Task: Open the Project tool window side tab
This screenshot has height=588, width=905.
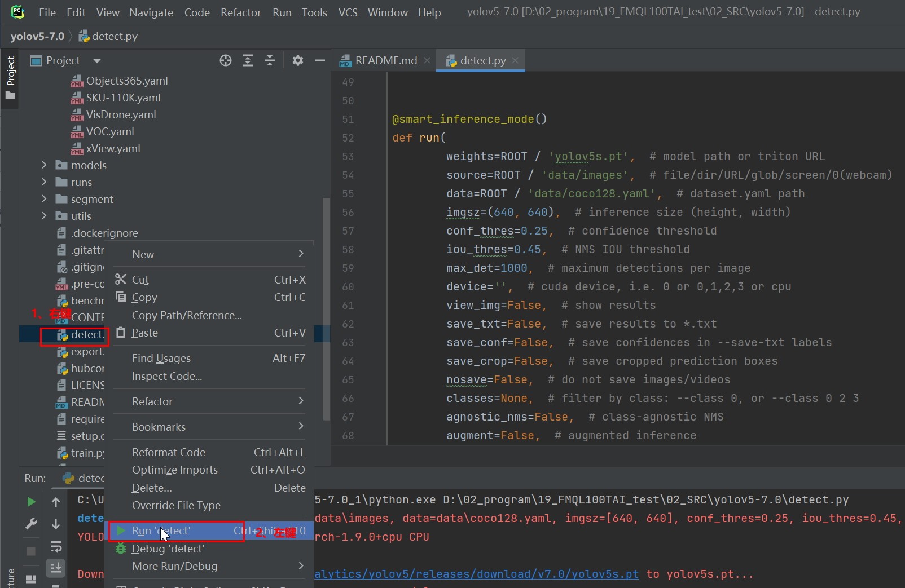Action: pyautogui.click(x=10, y=78)
